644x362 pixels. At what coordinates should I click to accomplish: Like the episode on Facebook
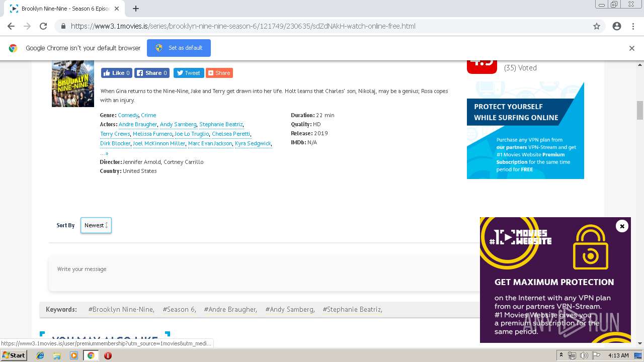117,73
